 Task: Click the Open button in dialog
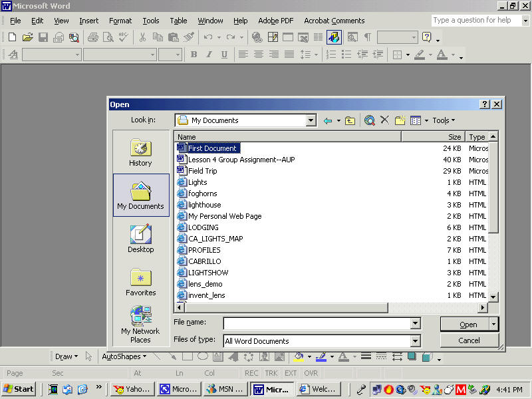[465, 325]
